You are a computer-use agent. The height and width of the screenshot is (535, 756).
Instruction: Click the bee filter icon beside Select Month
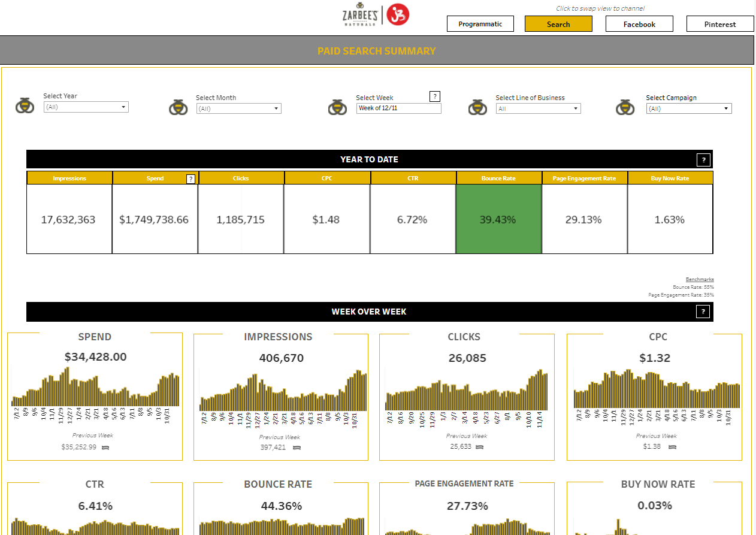178,106
